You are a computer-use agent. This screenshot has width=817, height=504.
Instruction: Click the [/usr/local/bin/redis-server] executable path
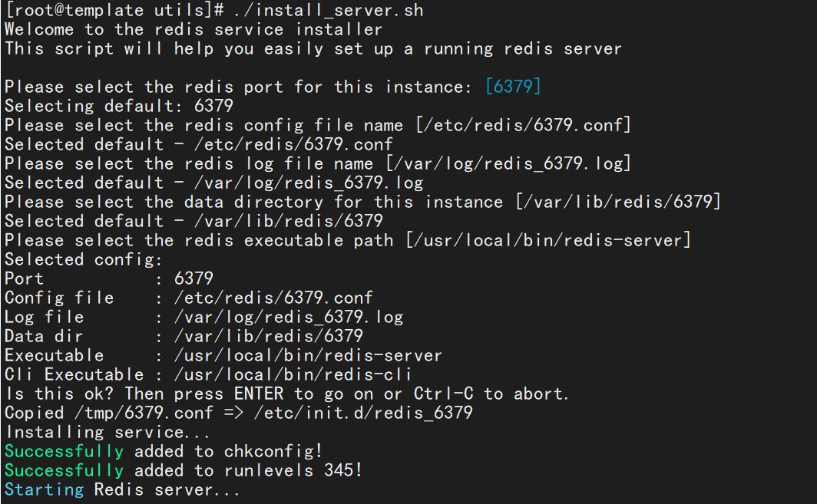click(548, 240)
